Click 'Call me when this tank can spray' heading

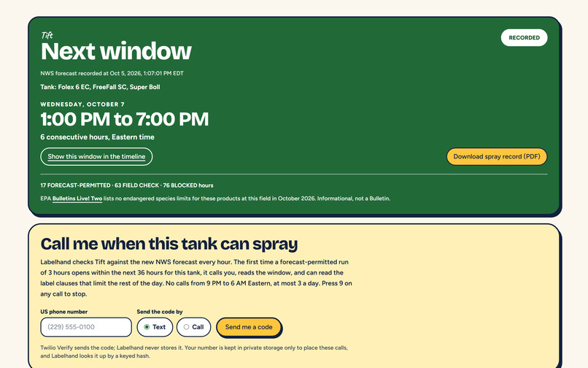[169, 244]
